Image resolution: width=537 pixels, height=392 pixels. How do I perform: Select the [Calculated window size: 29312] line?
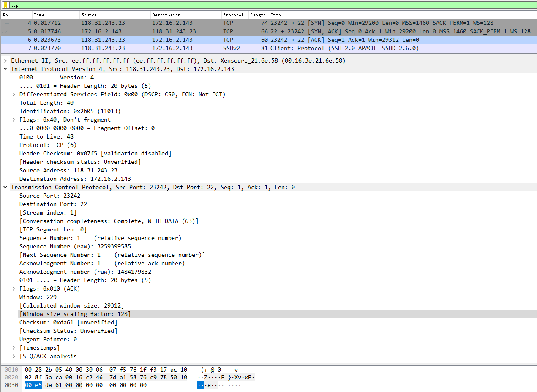(x=71, y=305)
